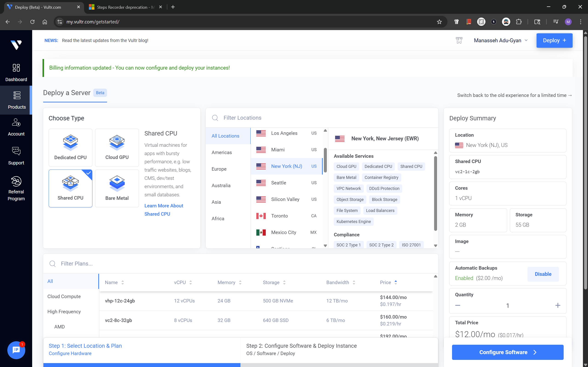Open the media control icon in toolbar
588x367 pixels.
(x=555, y=22)
